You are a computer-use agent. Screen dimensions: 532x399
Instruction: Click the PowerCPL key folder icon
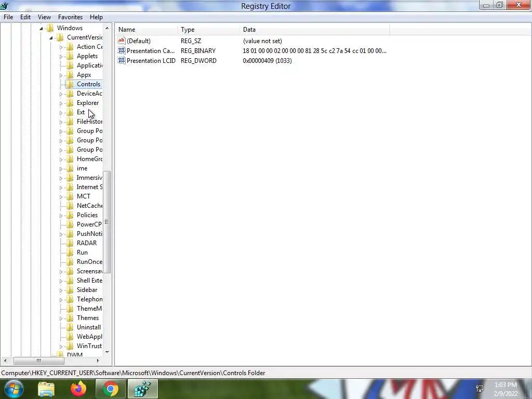pyautogui.click(x=70, y=224)
